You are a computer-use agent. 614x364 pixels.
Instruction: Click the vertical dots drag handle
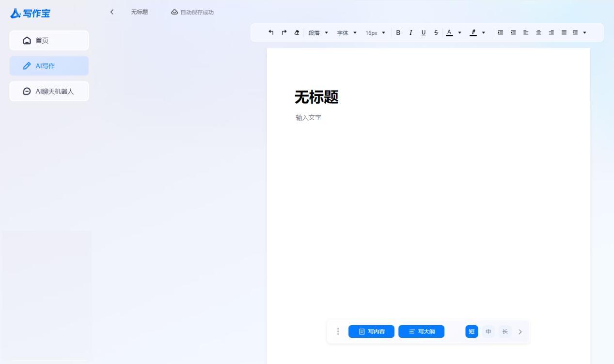click(x=338, y=332)
